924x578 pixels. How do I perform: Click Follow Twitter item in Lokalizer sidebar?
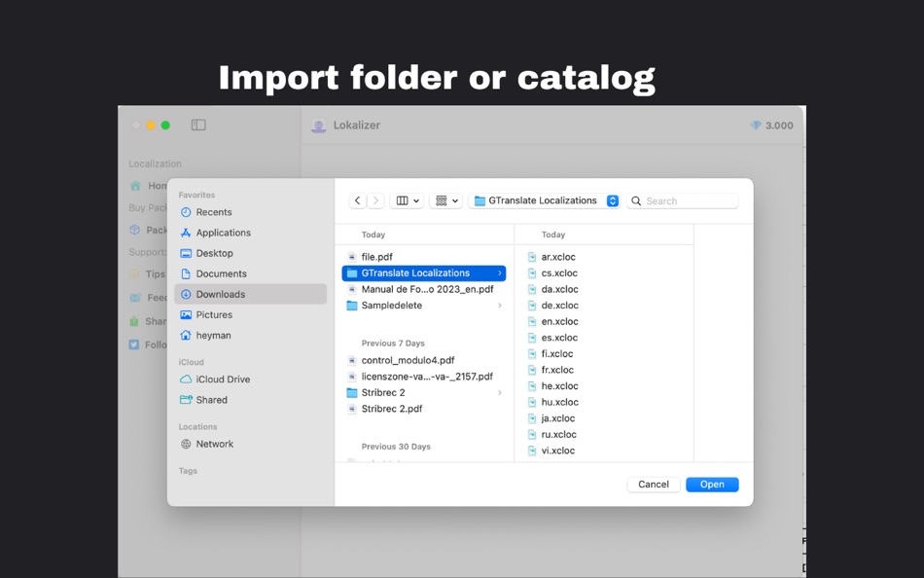tap(148, 345)
